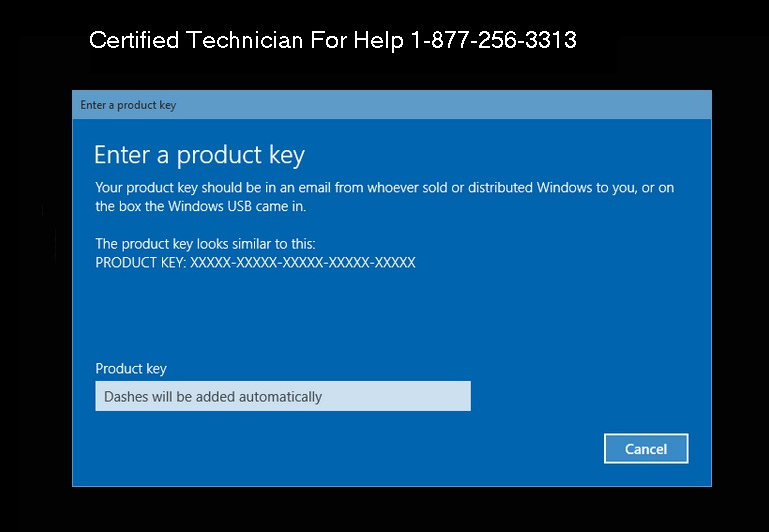
Task: Click 'The product key looks similar to this' line
Action: tap(205, 243)
